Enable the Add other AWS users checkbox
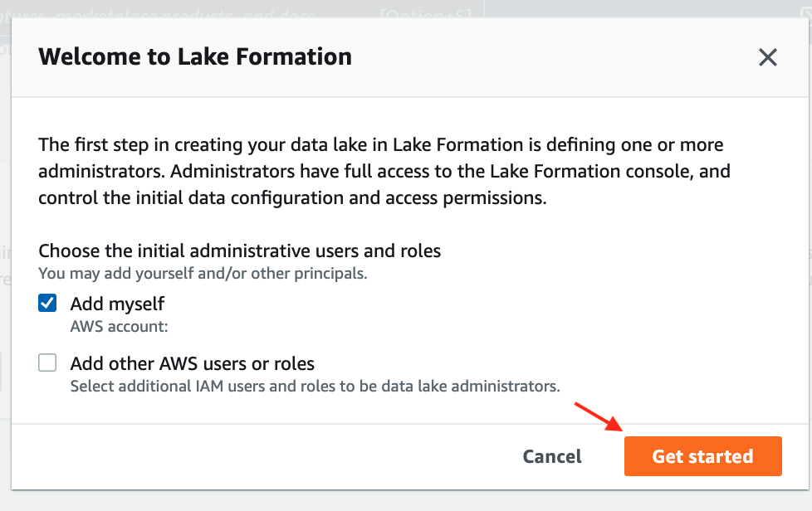The width and height of the screenshot is (812, 511). [47, 363]
